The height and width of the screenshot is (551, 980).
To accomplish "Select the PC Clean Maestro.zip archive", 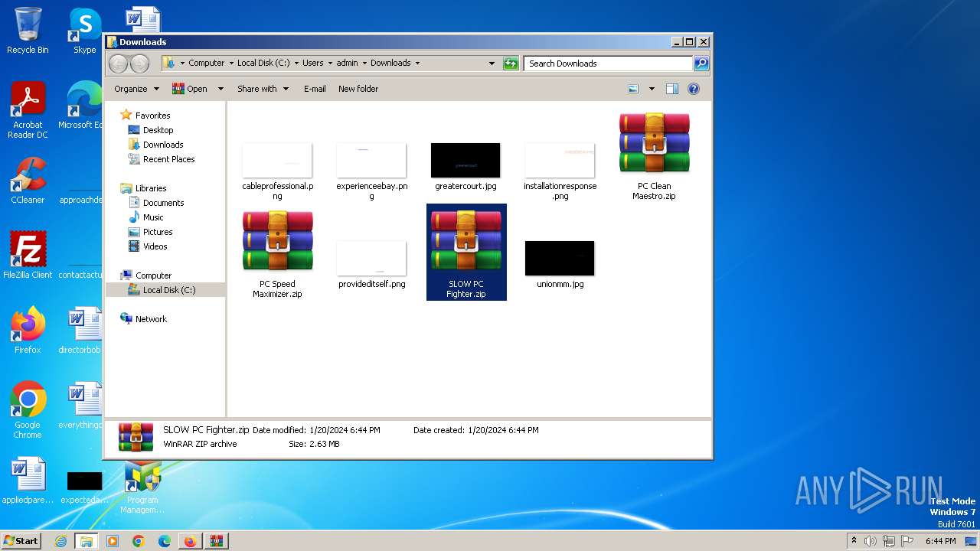I will coord(654,157).
